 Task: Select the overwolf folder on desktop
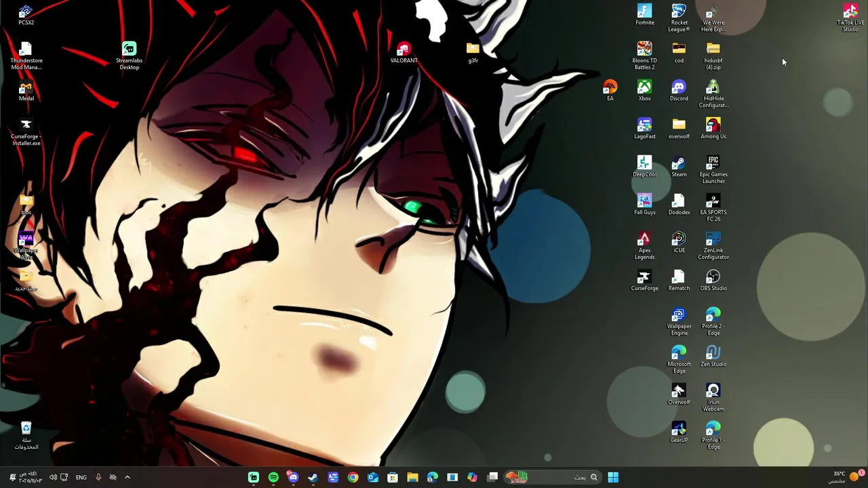(679, 129)
